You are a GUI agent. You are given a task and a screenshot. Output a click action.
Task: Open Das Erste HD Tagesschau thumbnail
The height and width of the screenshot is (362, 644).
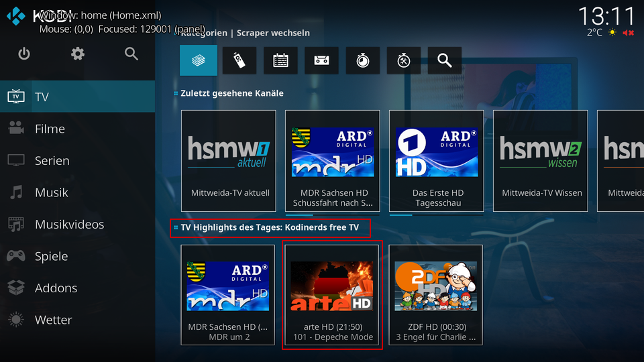tap(437, 161)
